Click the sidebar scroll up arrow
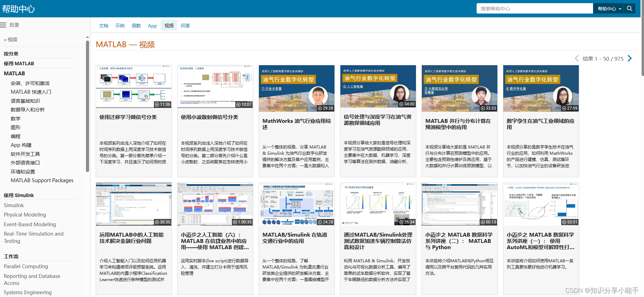This screenshot has height=297, width=644. (x=87, y=37)
